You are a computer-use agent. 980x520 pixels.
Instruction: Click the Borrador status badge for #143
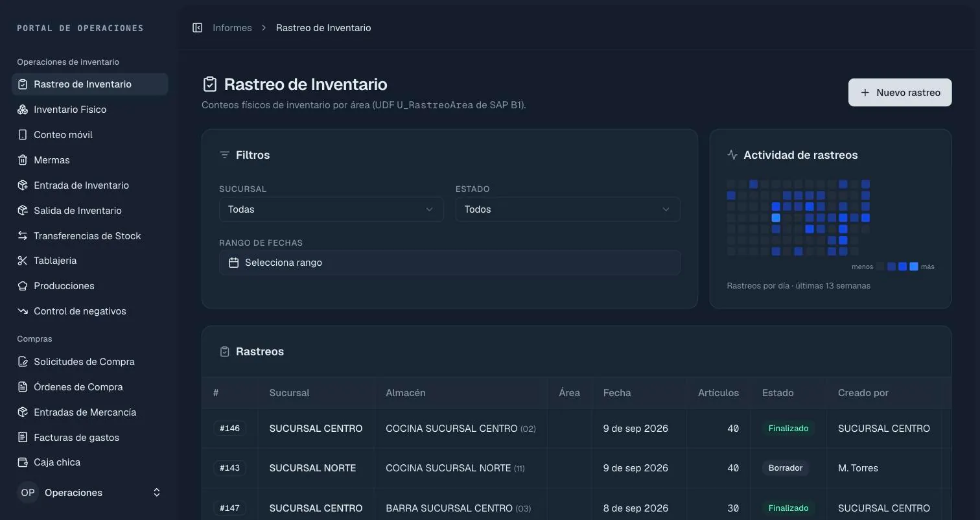tap(786, 468)
